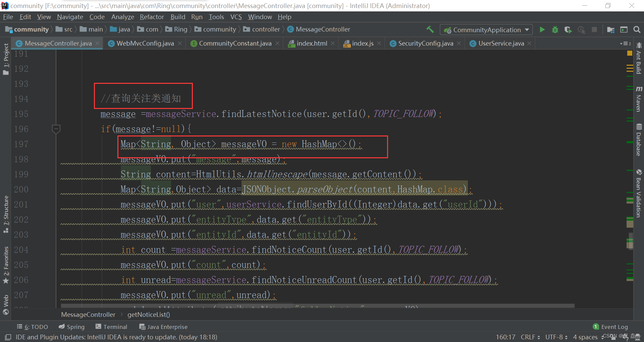Viewport: 644px width, 342px height.
Task: Start debugging with the bug icon
Action: coord(555,30)
